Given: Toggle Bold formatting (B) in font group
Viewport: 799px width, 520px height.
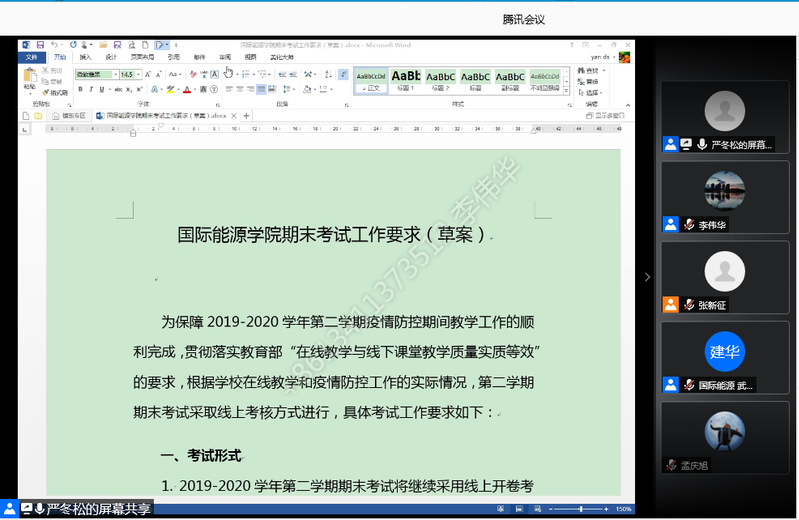Looking at the screenshot, I should click(80, 89).
